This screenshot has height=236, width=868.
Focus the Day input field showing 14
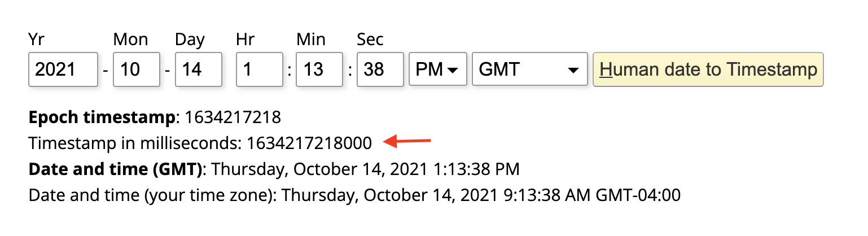(x=198, y=69)
